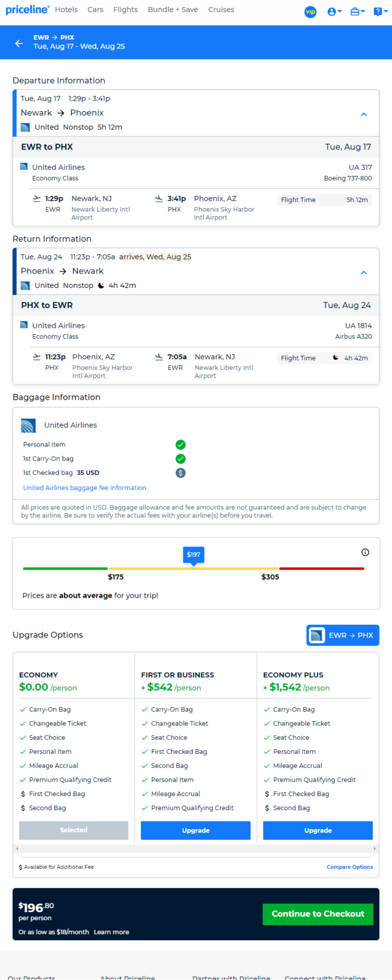
Task: Click the $305 gauge label
Action: pos(270,577)
